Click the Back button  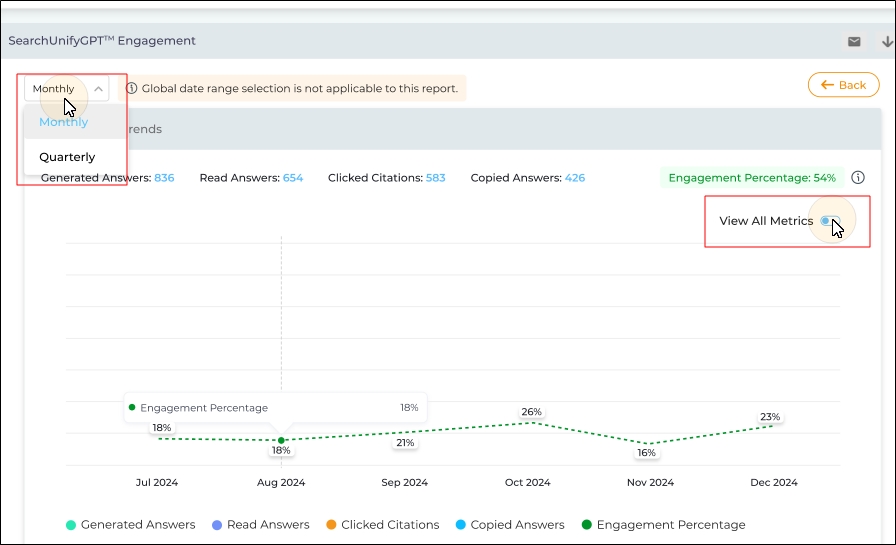point(843,85)
